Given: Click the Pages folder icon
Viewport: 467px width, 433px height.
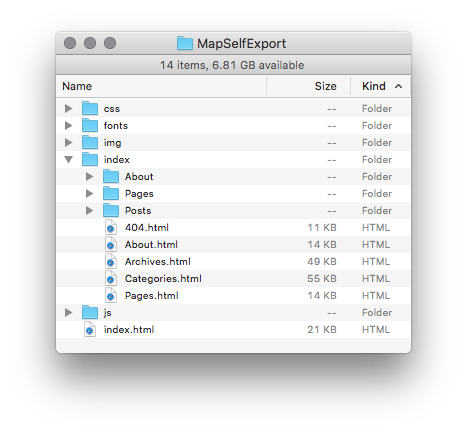Looking at the screenshot, I should (x=111, y=193).
